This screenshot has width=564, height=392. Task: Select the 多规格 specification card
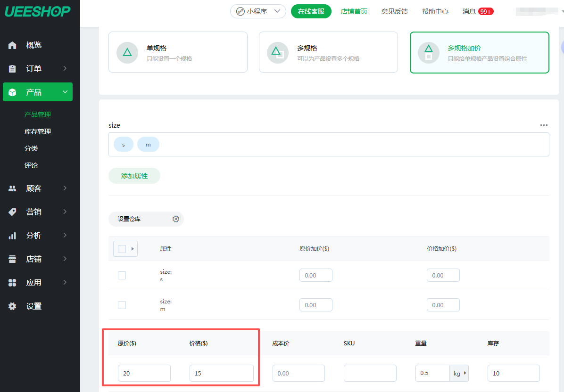(328, 52)
